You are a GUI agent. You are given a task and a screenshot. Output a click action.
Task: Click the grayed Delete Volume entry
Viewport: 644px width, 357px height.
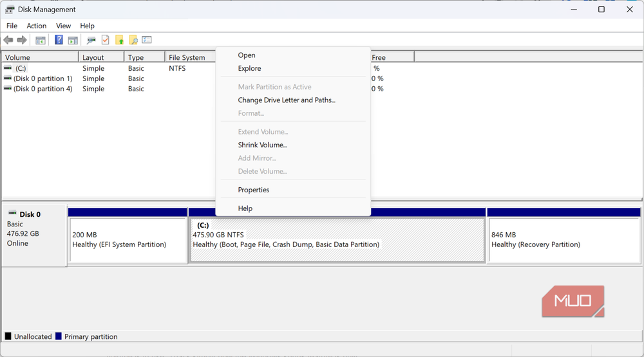coord(293,171)
